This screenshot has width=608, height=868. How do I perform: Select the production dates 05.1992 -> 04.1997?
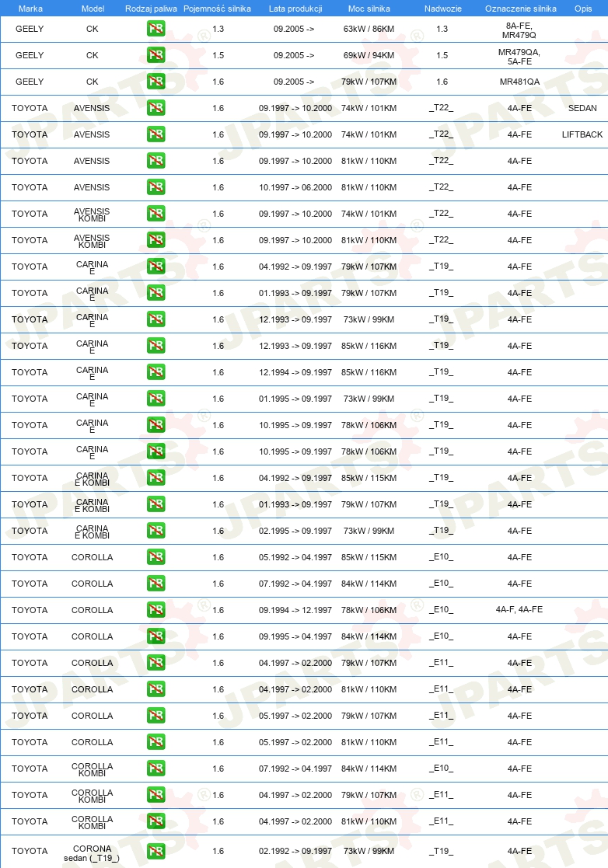click(295, 557)
